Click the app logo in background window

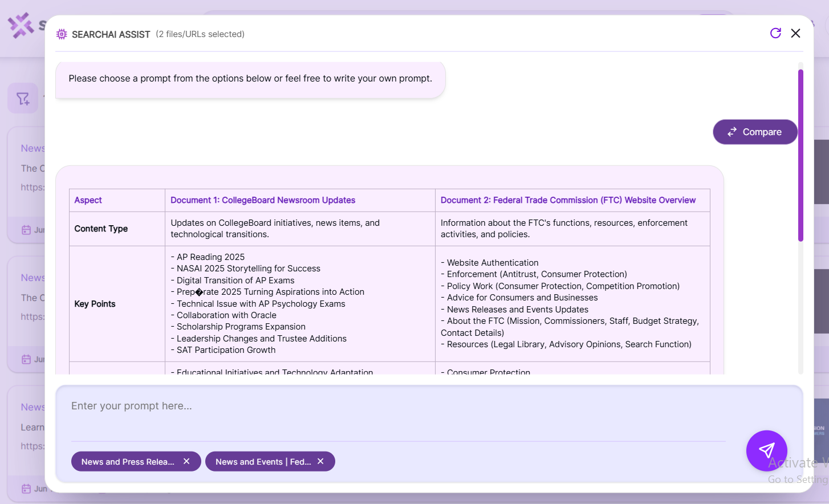point(21,25)
